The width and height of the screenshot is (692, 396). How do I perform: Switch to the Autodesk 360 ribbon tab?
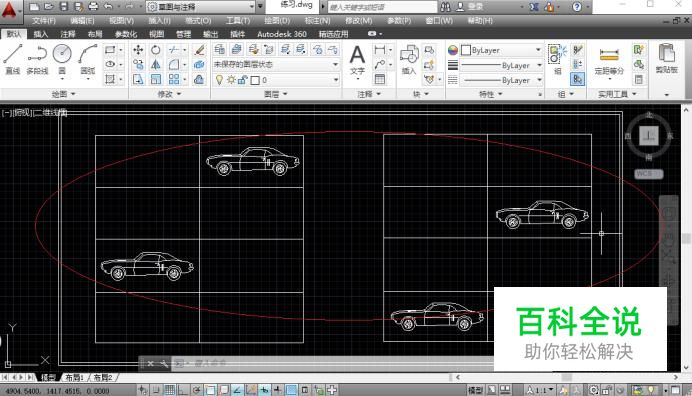(282, 34)
